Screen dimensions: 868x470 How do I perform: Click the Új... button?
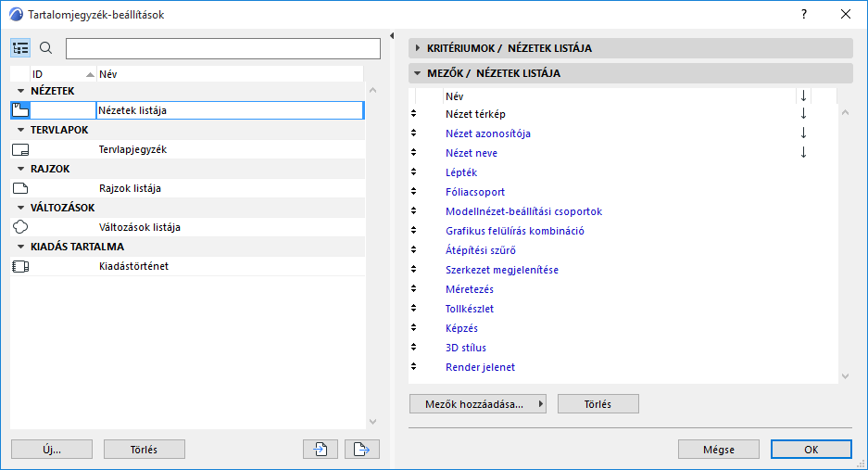(52, 450)
